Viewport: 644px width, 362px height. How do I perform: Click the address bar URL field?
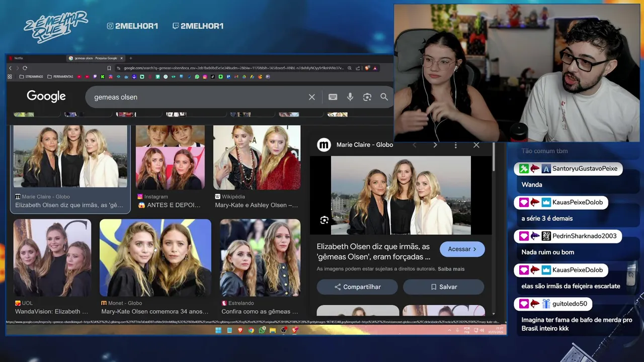[233, 68]
